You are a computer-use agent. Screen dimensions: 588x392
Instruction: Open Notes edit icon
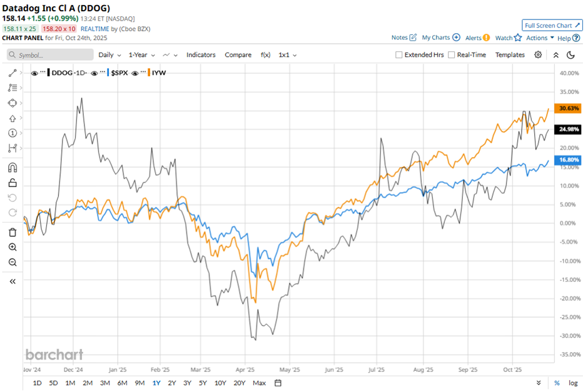pyautogui.click(x=413, y=38)
